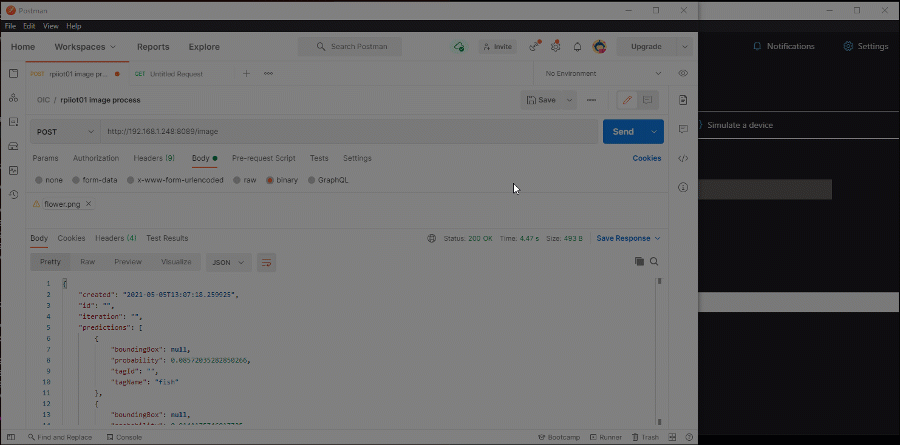Open the Collections sidebar panel
Viewport: 900px width, 445px height.
click(14, 73)
